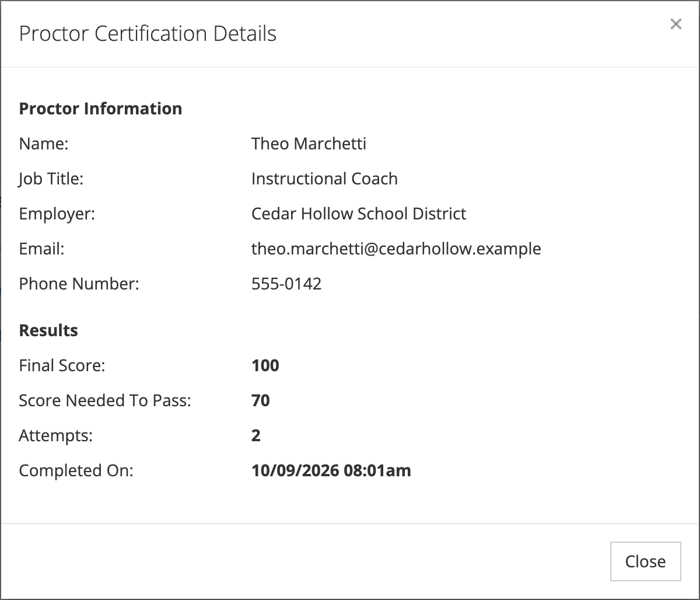Select the phone number 555-0142
The image size is (700, 600).
[x=286, y=284]
